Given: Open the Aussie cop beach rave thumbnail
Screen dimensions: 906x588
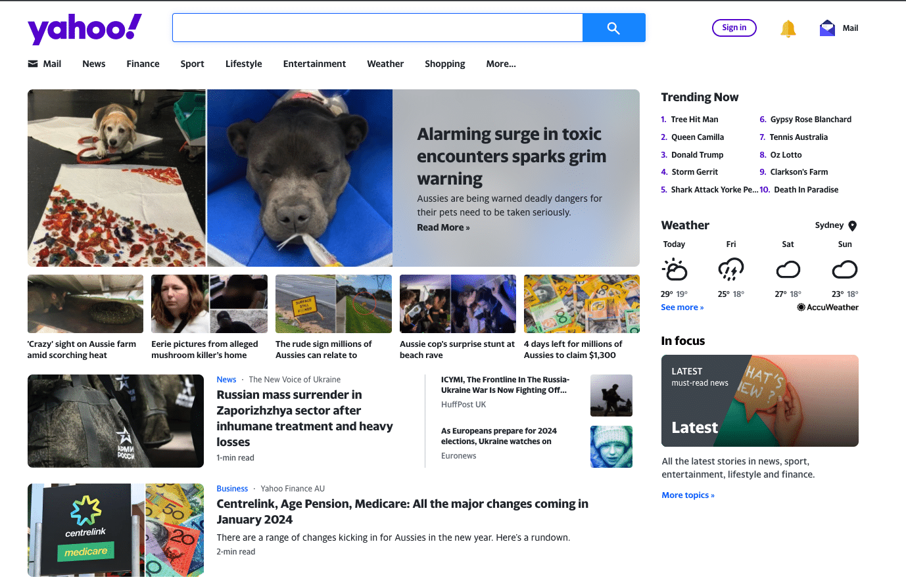Looking at the screenshot, I should coord(458,304).
